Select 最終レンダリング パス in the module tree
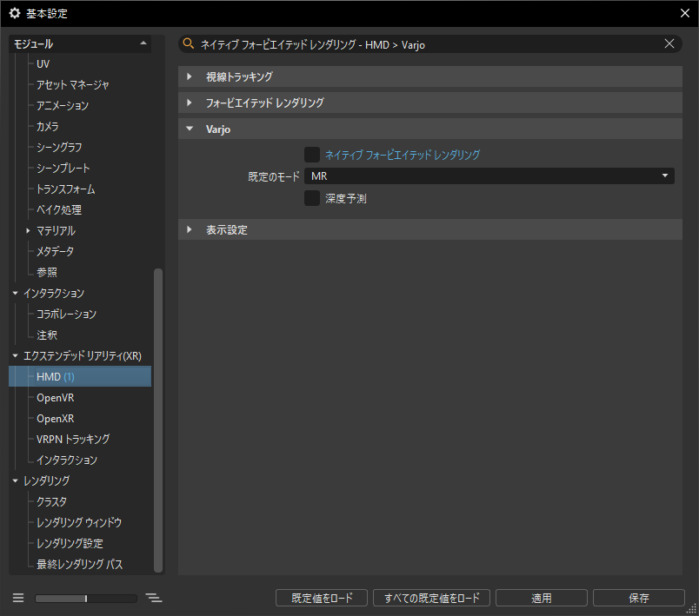The image size is (699, 616). 80,565
